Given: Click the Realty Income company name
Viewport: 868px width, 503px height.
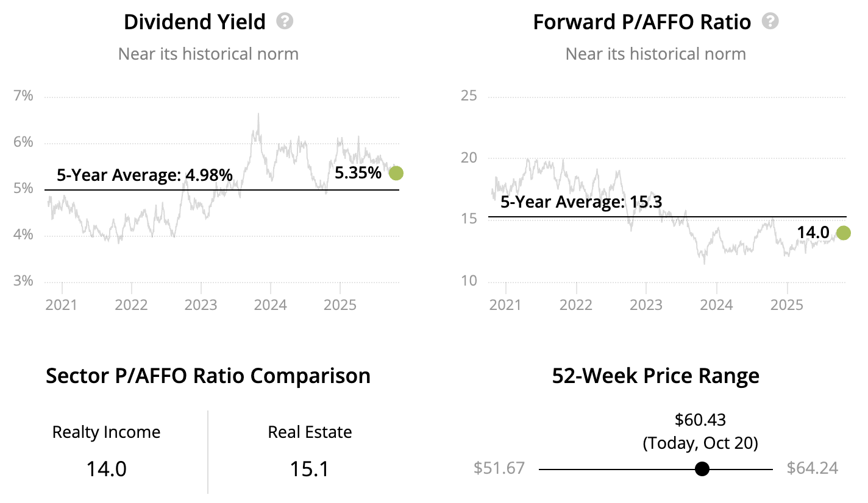Looking at the screenshot, I should [106, 432].
